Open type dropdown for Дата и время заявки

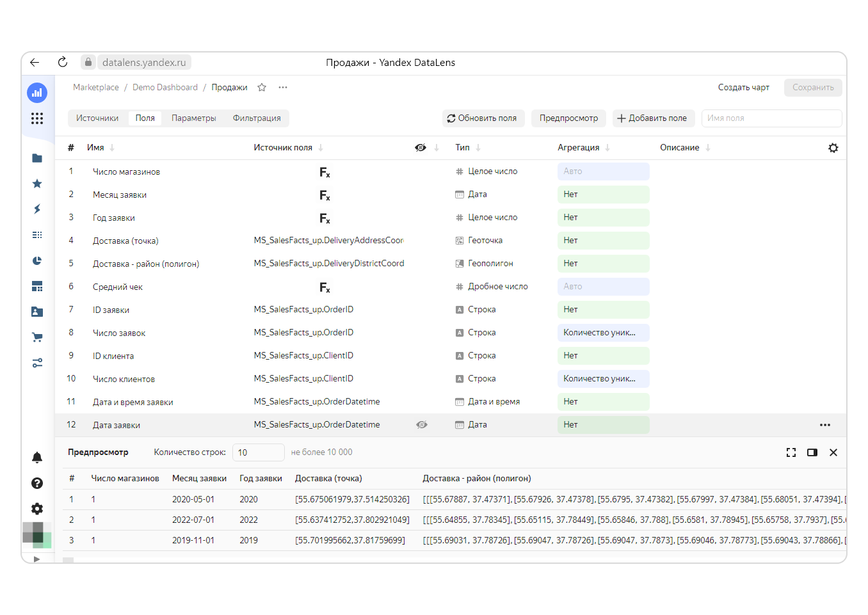[x=488, y=402]
